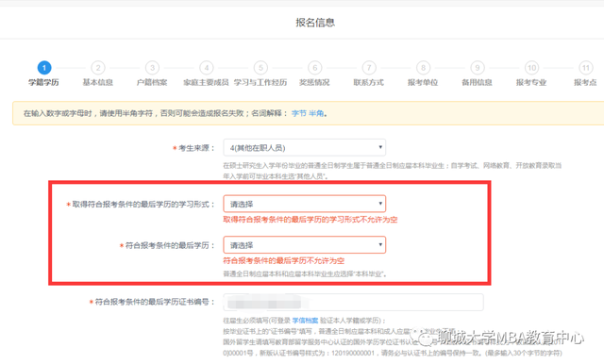Image resolution: width=604 pixels, height=364 pixels.
Task: Select step 1 circle 学籍学历
Action: coord(44,68)
